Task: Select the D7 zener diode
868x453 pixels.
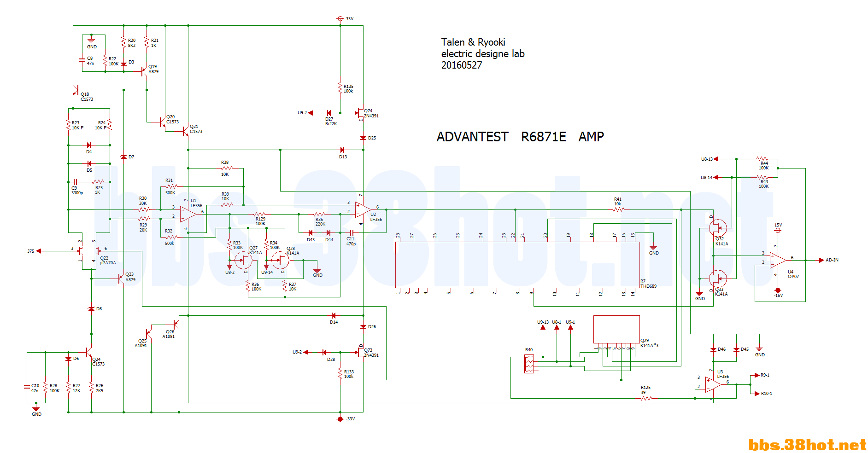Action: [x=123, y=157]
